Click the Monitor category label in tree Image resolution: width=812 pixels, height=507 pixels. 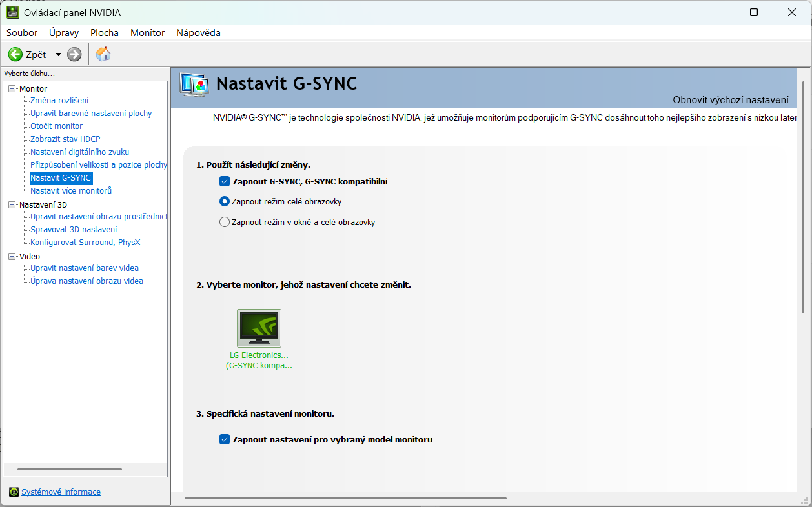click(x=33, y=88)
